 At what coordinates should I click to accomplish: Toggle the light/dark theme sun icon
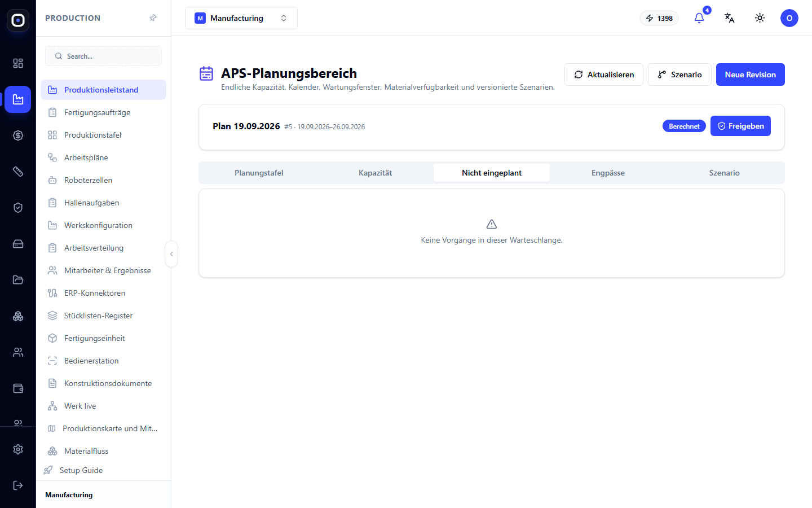click(760, 18)
